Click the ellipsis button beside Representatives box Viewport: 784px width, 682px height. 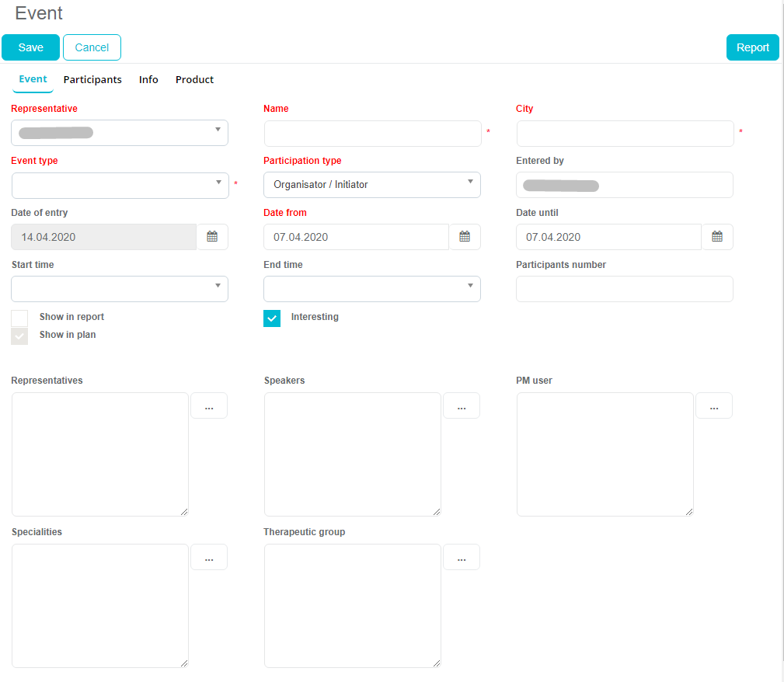[208, 406]
